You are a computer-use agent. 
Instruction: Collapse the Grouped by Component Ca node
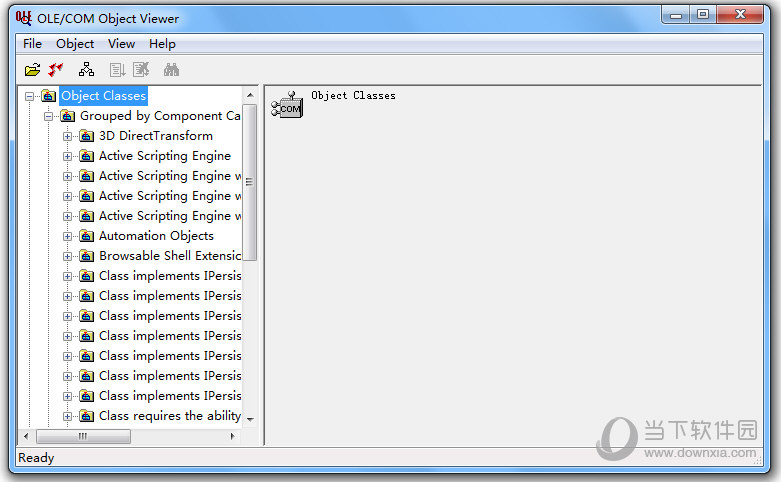point(48,117)
